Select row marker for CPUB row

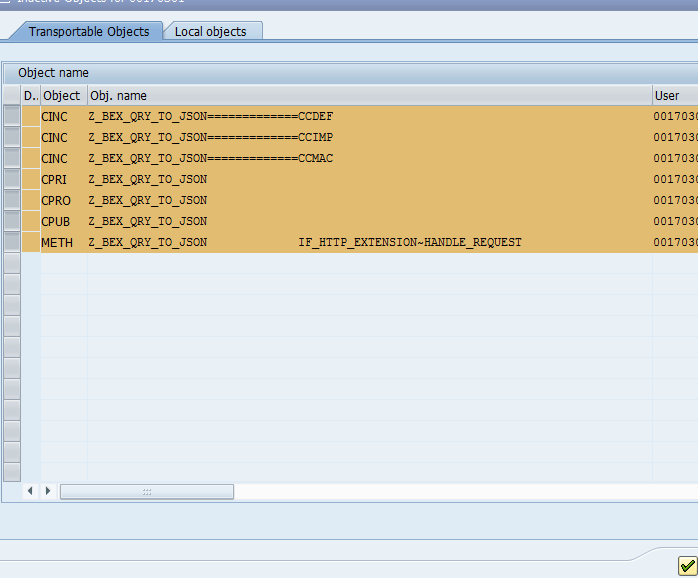pos(12,221)
